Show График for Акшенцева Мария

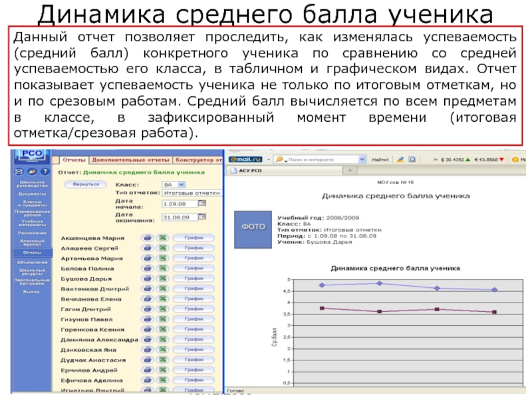click(x=194, y=238)
